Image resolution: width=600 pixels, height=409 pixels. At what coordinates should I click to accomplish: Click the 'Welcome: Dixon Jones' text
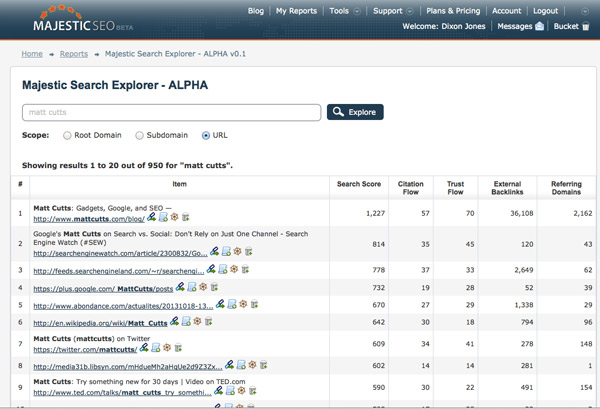click(443, 26)
